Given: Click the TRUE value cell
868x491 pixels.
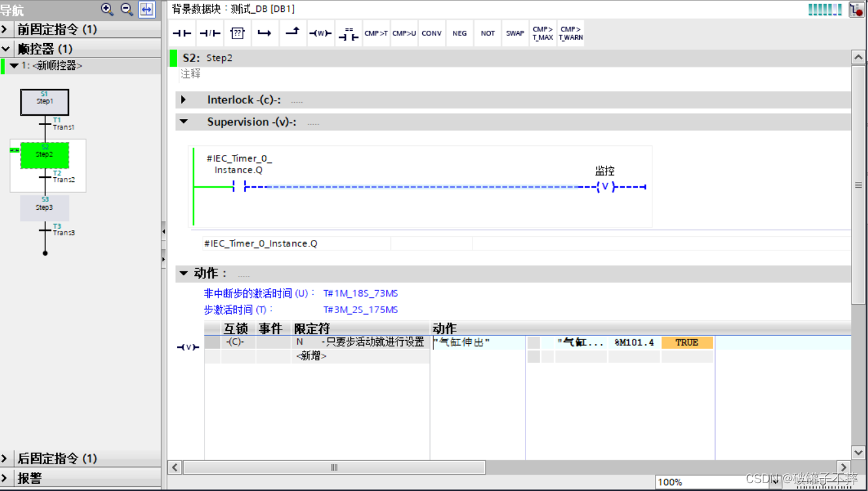Looking at the screenshot, I should [x=687, y=343].
